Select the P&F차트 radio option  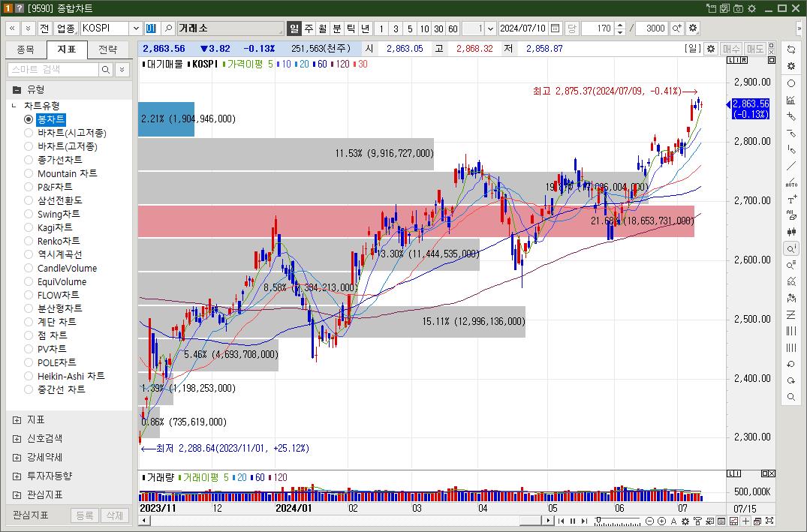29,187
